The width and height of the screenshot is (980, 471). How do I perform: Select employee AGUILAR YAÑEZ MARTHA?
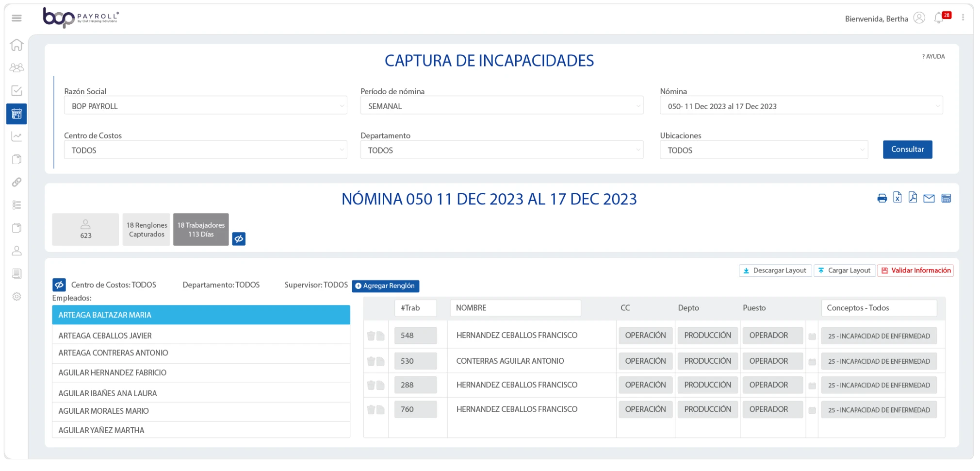[x=201, y=430]
